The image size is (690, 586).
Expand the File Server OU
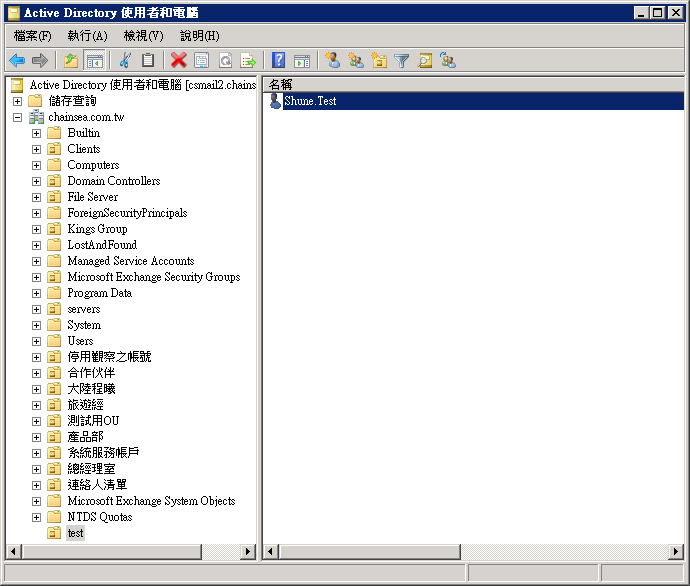pyautogui.click(x=37, y=197)
